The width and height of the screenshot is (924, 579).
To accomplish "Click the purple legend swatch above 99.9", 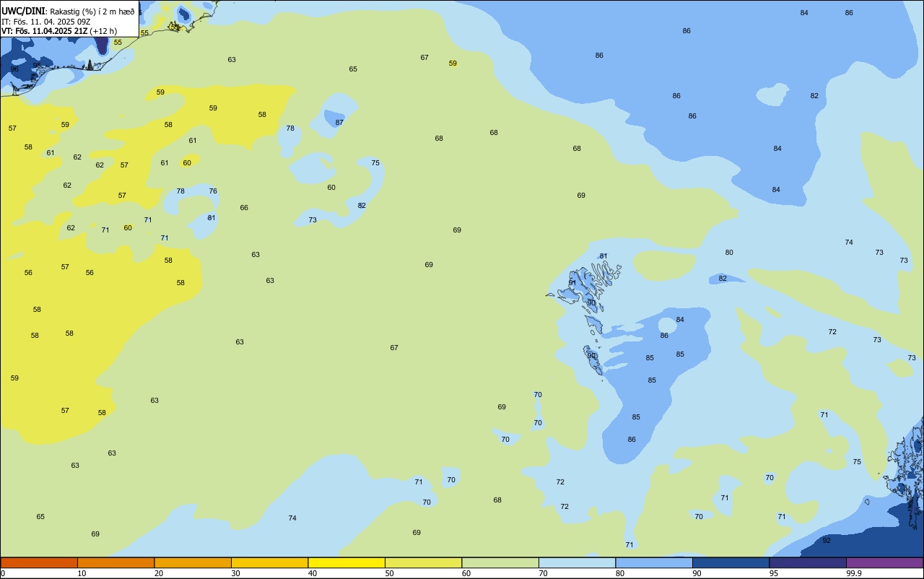I will click(884, 562).
